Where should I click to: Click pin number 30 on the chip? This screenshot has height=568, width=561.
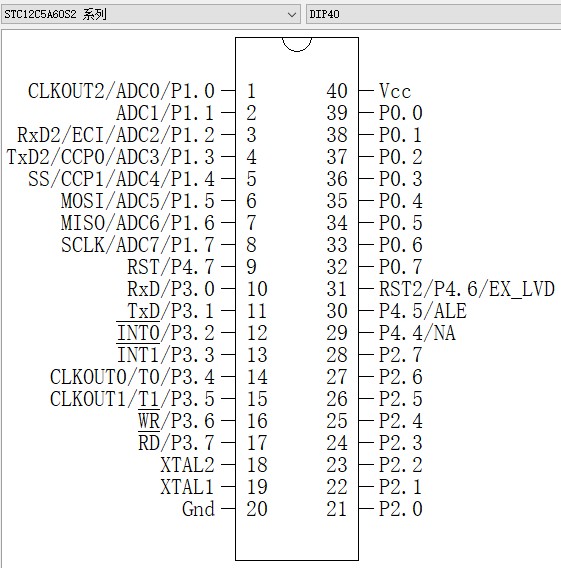[x=337, y=311]
